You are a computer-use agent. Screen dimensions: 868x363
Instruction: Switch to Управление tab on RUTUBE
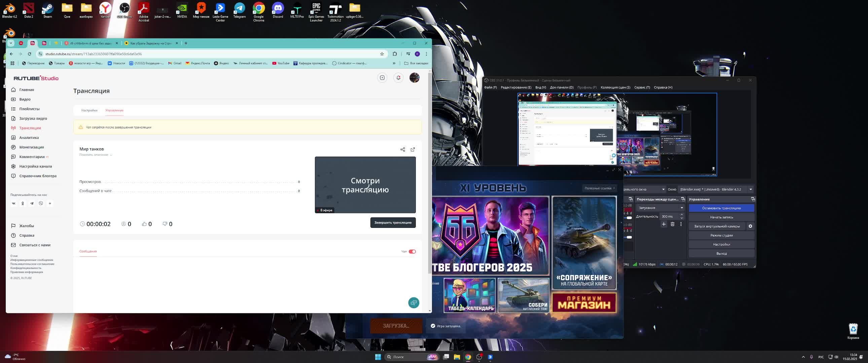pyautogui.click(x=114, y=111)
